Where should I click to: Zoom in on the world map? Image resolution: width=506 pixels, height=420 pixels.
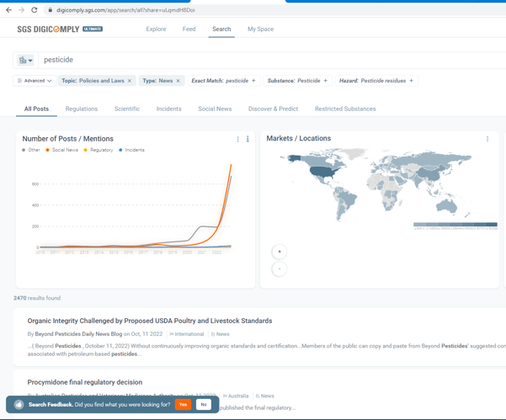point(280,252)
